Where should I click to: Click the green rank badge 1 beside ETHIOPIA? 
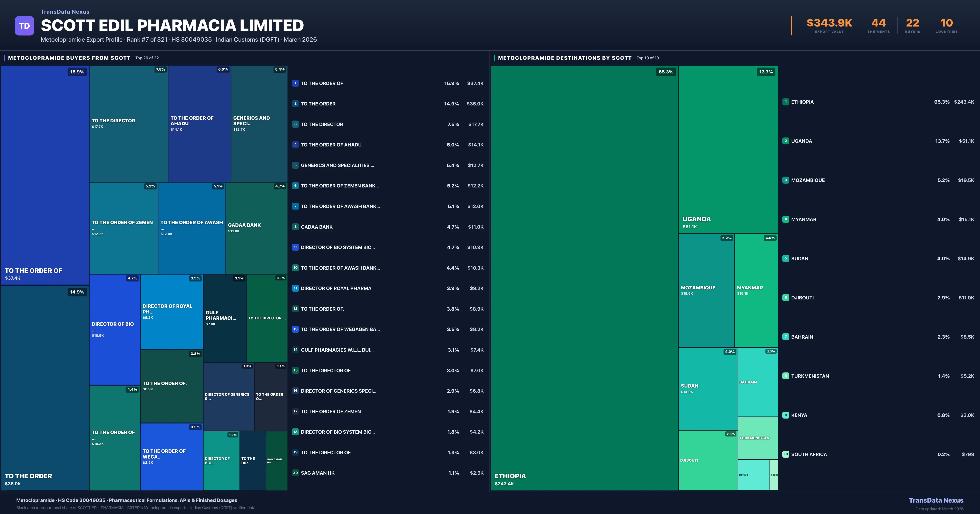[x=786, y=102]
